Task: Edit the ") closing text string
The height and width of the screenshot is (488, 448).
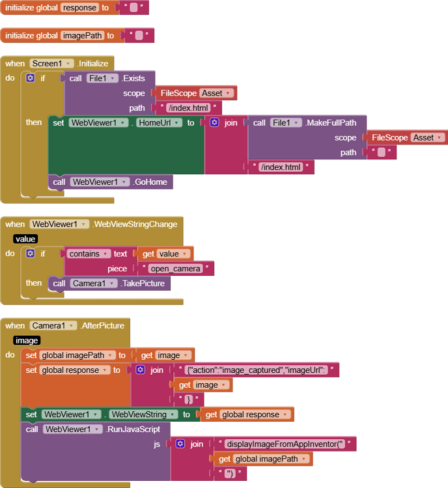Action: pos(230,474)
